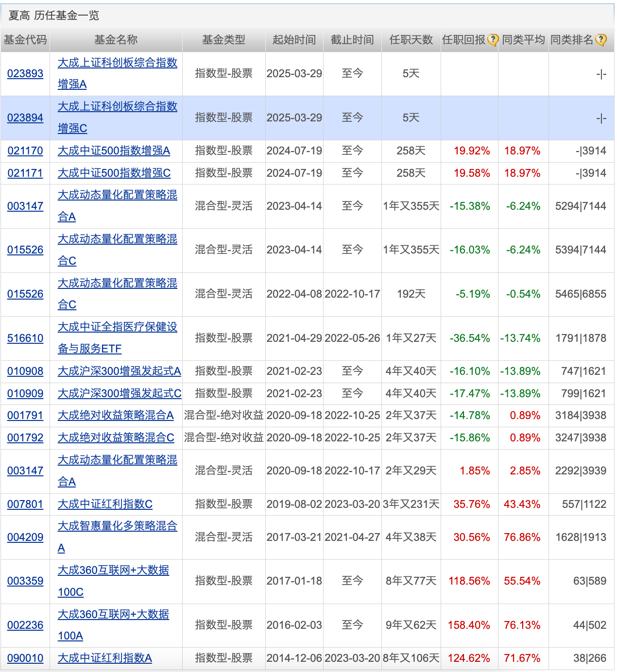Open fund code link 090010
The image size is (617, 672).
tap(25, 658)
